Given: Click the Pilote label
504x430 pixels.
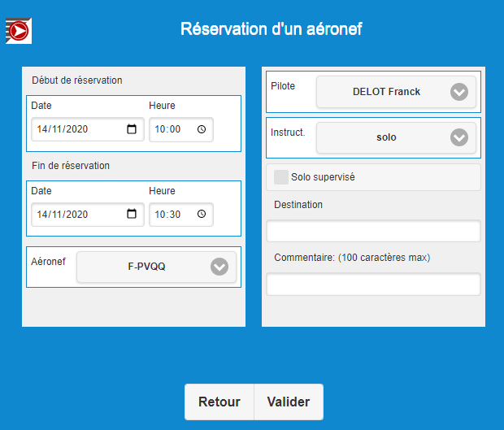Looking at the screenshot, I should 283,86.
